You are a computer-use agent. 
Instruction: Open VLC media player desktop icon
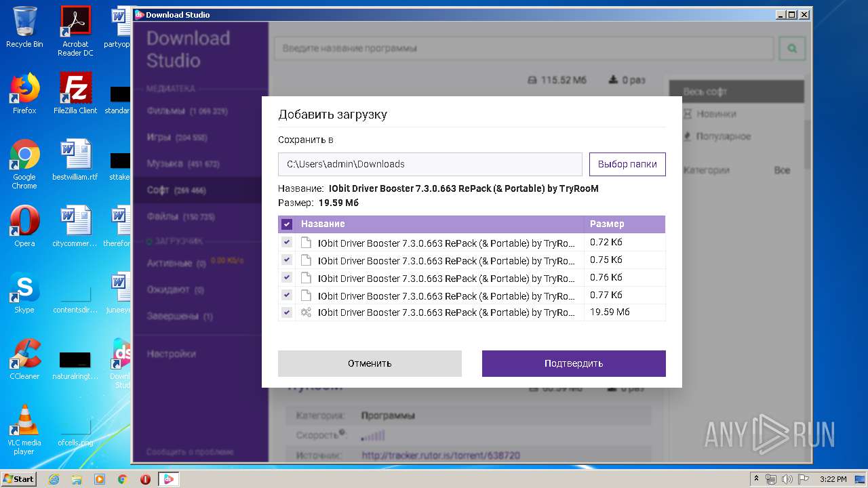[x=24, y=430]
